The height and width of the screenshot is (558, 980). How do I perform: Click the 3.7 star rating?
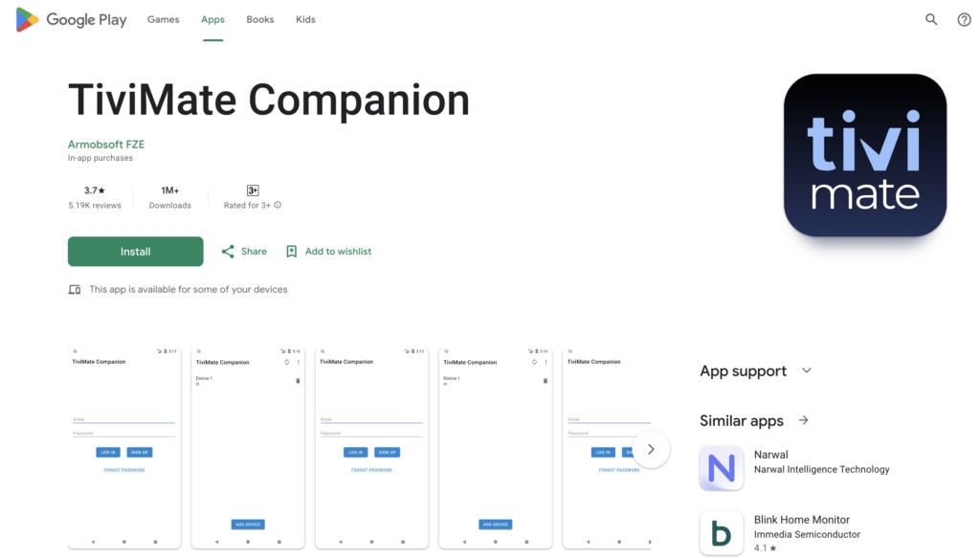[x=93, y=190]
